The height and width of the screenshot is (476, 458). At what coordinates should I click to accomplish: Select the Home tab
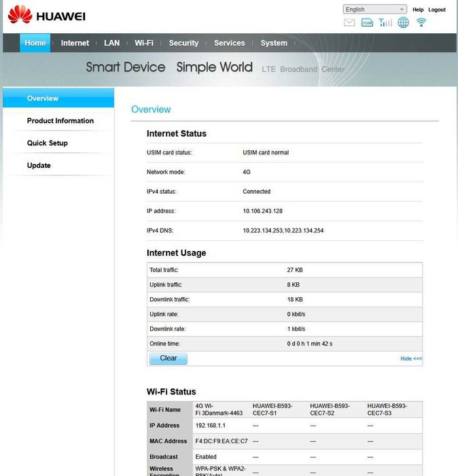(x=35, y=43)
